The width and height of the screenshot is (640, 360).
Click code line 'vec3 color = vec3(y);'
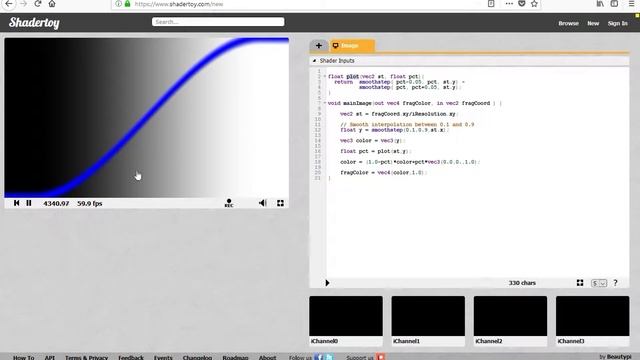point(373,140)
